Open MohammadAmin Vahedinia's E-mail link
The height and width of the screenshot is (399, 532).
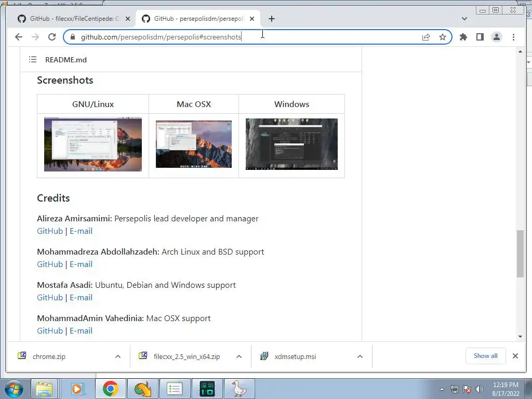[81, 331]
